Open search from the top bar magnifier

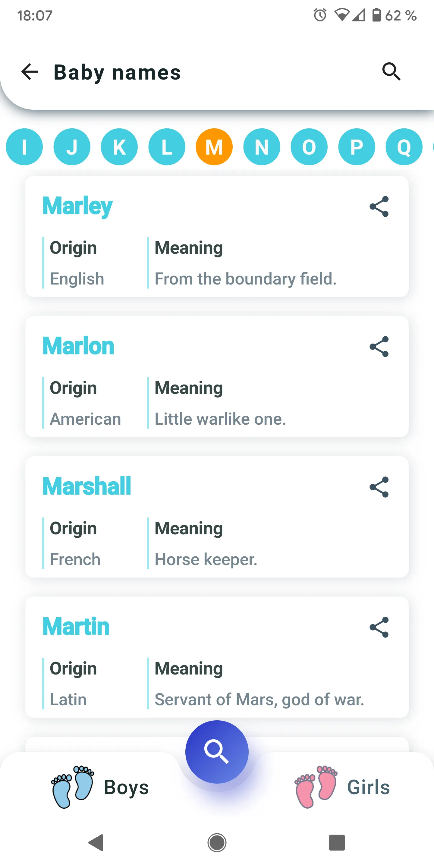391,72
